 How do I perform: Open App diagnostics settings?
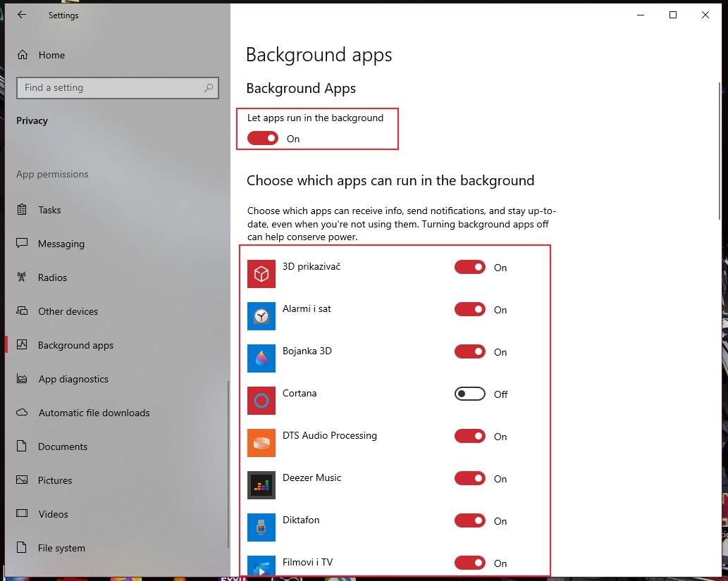(73, 379)
